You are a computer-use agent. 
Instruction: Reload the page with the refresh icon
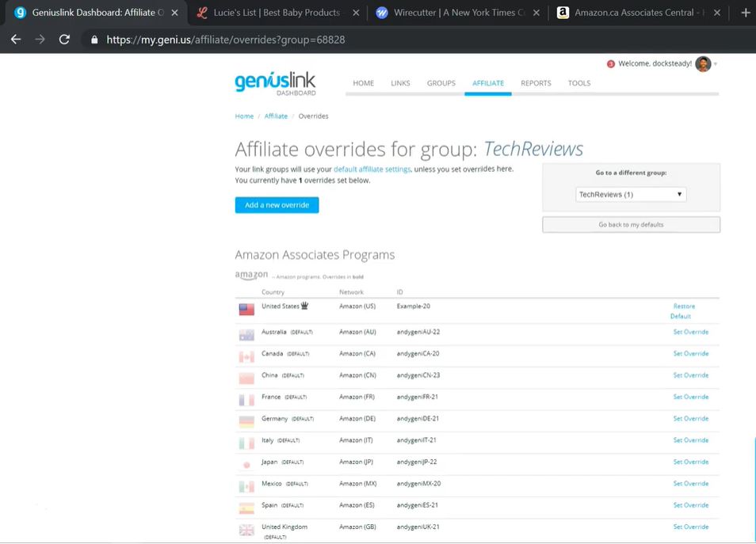[64, 40]
